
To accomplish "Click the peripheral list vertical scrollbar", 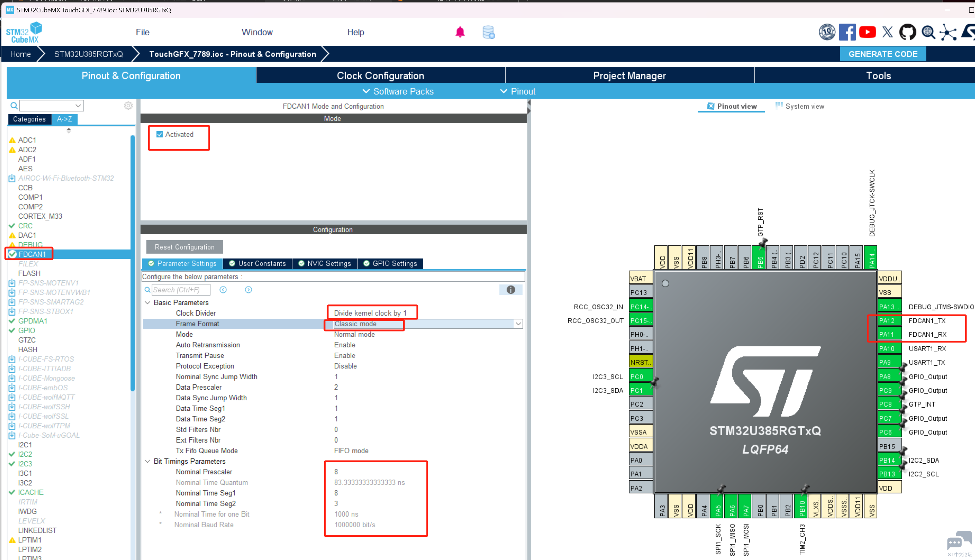I will (132, 263).
